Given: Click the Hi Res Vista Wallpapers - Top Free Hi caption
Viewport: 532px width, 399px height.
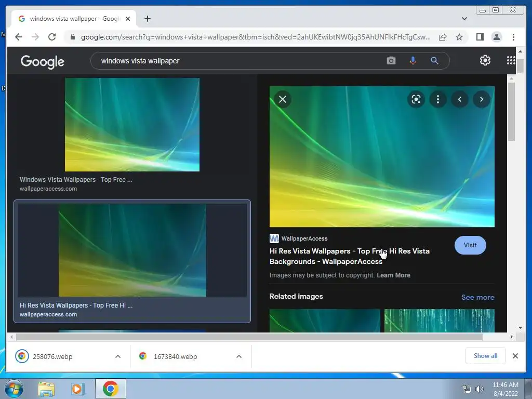Looking at the screenshot, I should (x=76, y=305).
